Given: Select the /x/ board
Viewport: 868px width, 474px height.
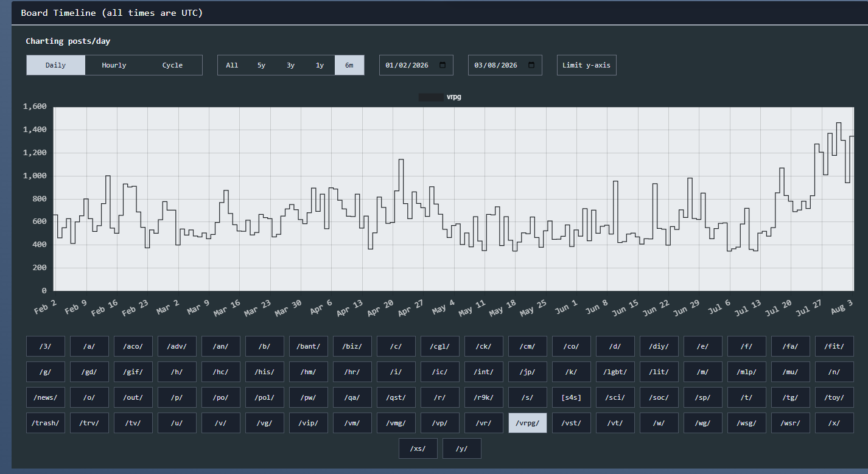Looking at the screenshot, I should point(835,423).
